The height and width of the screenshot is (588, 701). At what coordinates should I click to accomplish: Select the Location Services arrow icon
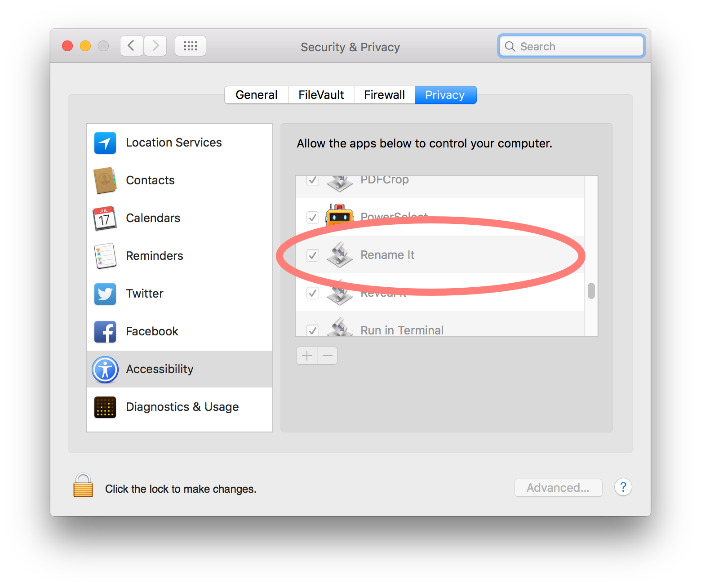[x=105, y=143]
